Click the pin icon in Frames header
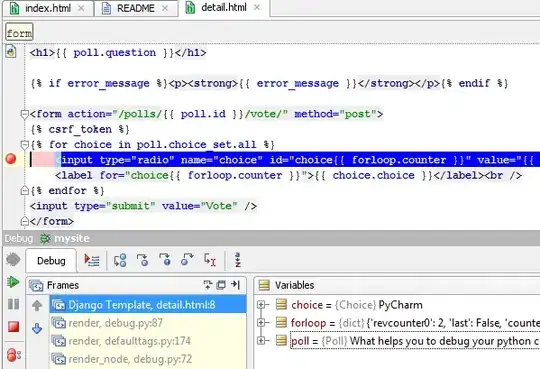The height and width of the screenshot is (369, 540). 208,285
